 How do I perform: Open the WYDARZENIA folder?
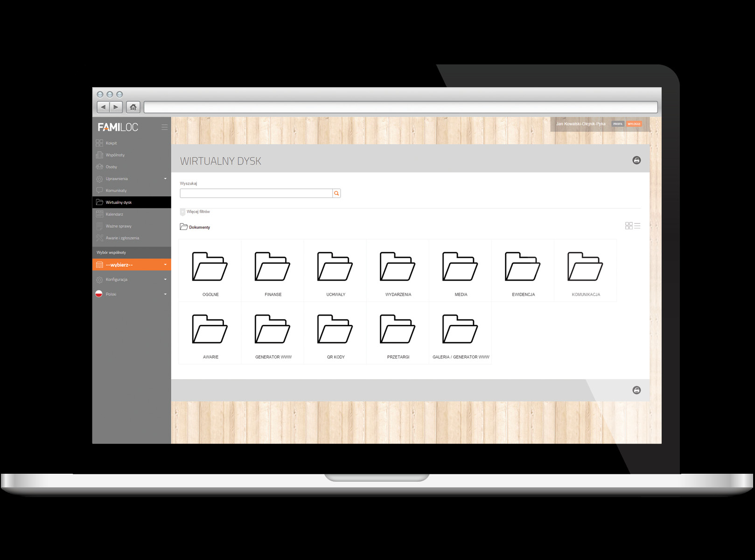[x=398, y=270]
